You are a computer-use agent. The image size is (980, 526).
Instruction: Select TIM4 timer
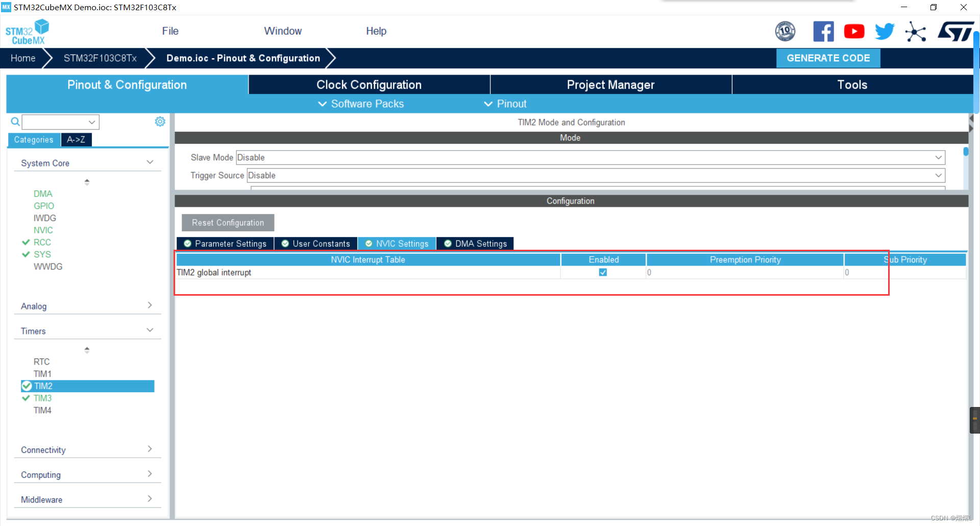42,411
